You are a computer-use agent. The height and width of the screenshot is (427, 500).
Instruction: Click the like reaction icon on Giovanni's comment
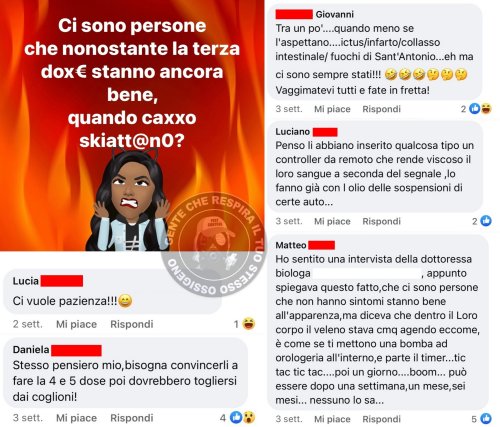(x=475, y=108)
